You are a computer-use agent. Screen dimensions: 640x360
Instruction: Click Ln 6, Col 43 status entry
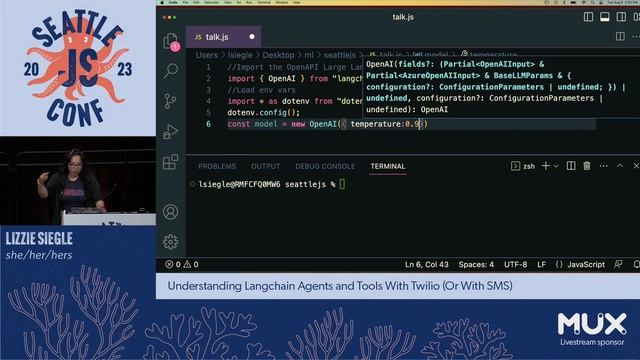click(427, 264)
